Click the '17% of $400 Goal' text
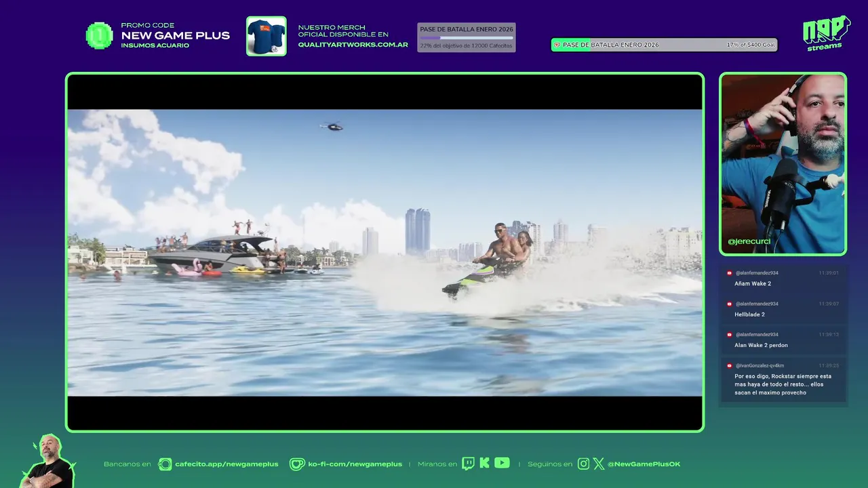Viewport: 868px width, 488px height. click(750, 45)
